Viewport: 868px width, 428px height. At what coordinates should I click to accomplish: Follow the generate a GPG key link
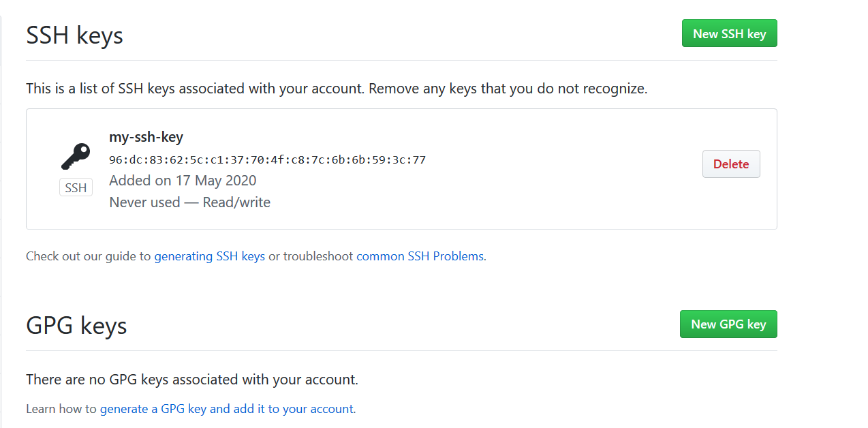(x=226, y=409)
